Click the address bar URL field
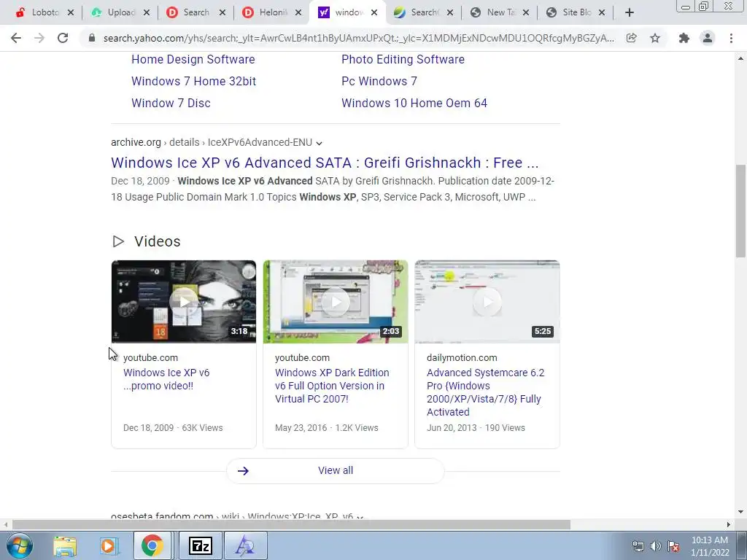This screenshot has width=747, height=560. pyautogui.click(x=358, y=38)
